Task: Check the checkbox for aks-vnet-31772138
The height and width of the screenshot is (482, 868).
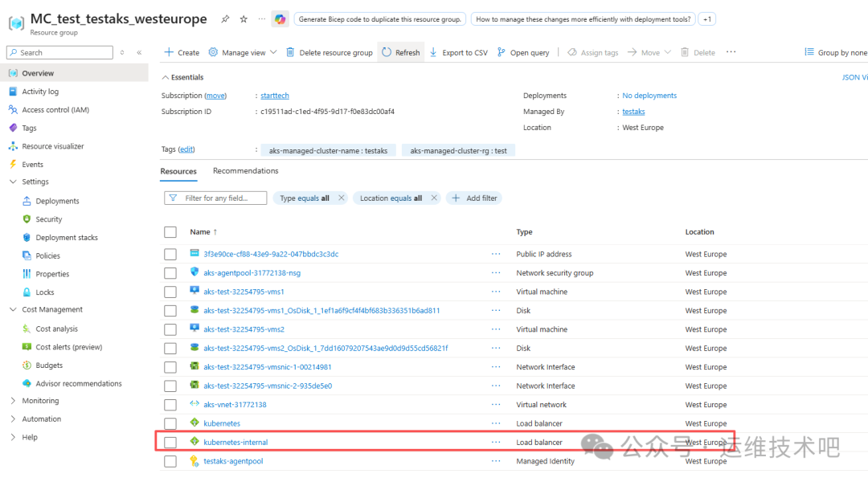Action: click(x=170, y=404)
